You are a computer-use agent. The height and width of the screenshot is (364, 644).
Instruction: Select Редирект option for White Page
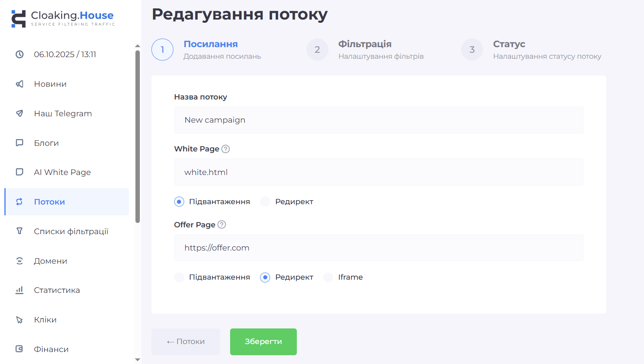(265, 202)
